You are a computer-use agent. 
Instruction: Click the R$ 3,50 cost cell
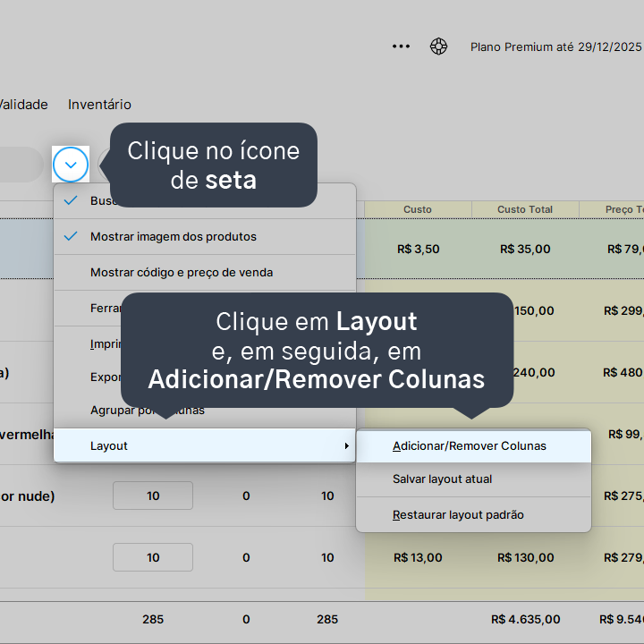pyautogui.click(x=418, y=249)
